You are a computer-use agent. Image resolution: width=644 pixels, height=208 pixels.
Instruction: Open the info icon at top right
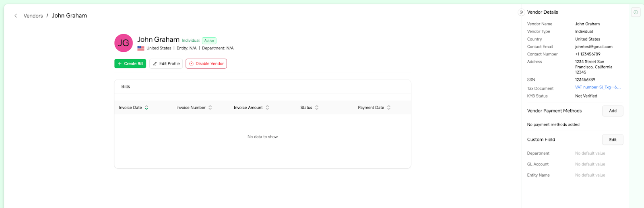pos(636,12)
